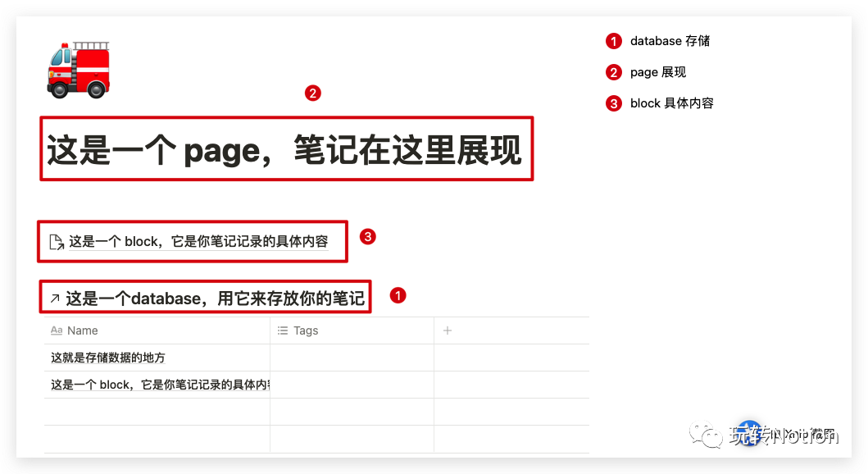Click the watermark logo at bottom right
The image size is (868, 474).
click(750, 435)
